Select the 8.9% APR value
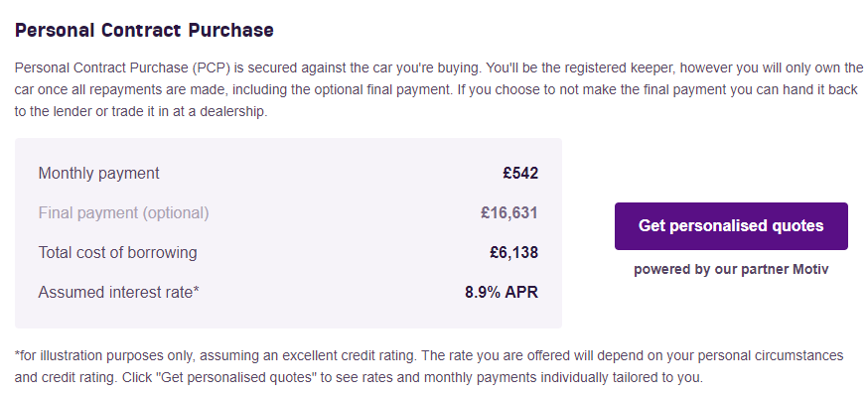This screenshot has height=394, width=868. point(502,292)
